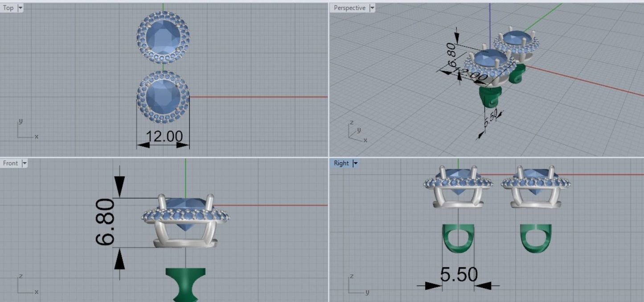Pick the green earring back in Front viewport

[x=185, y=284]
